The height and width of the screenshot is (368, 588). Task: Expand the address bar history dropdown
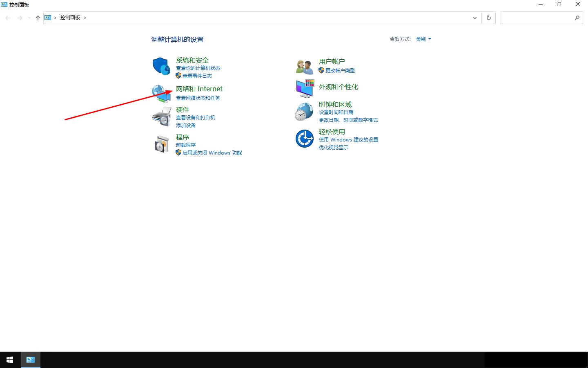(474, 18)
